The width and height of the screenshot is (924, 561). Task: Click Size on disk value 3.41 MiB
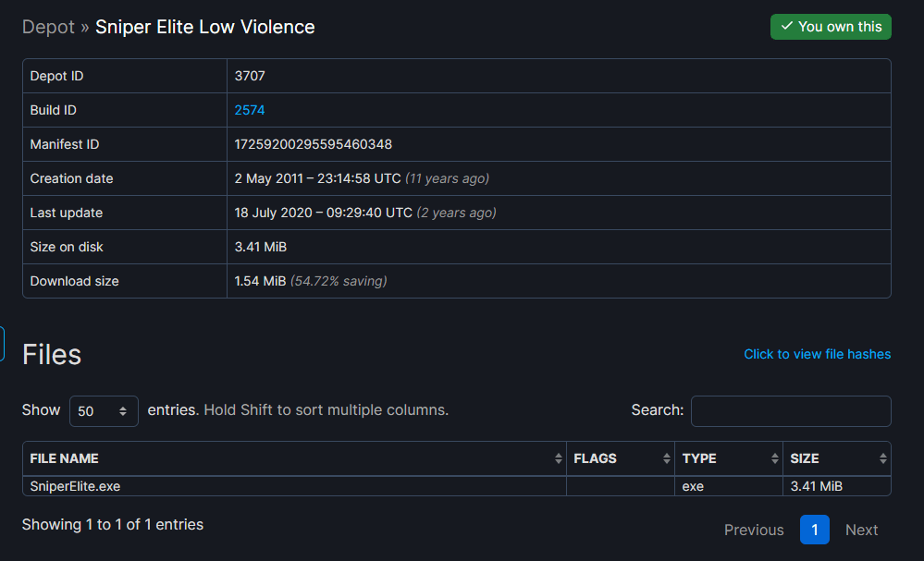[x=261, y=247]
